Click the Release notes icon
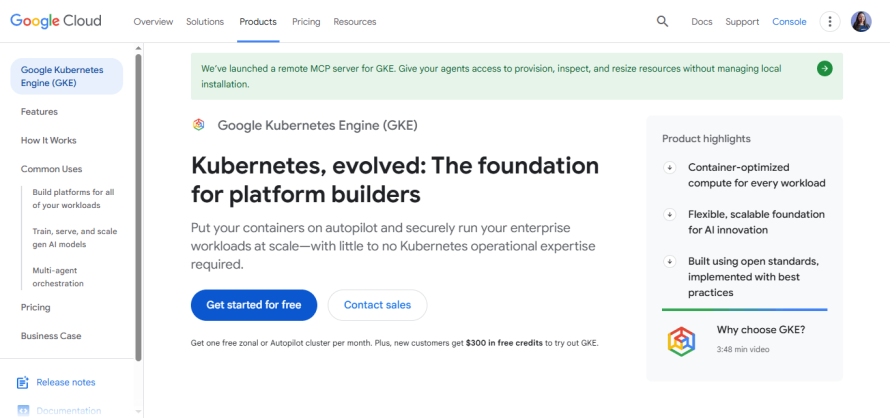The image size is (890, 418). (x=23, y=382)
